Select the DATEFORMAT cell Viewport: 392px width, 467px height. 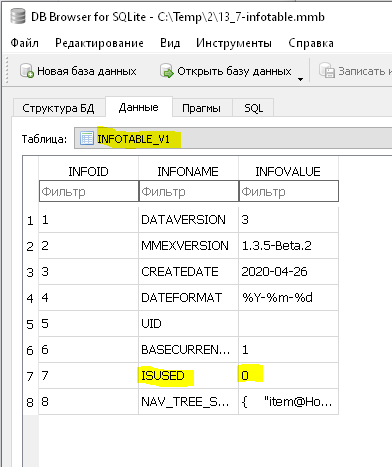point(188,298)
